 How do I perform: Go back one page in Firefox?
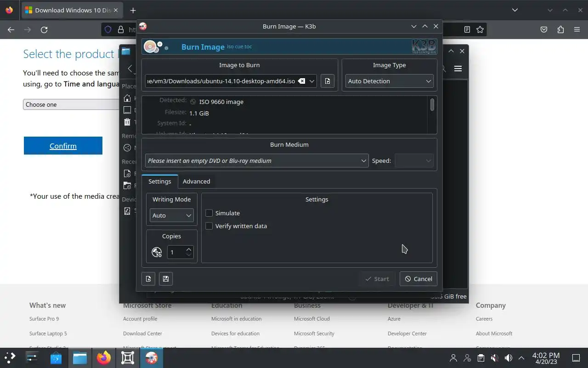click(11, 29)
